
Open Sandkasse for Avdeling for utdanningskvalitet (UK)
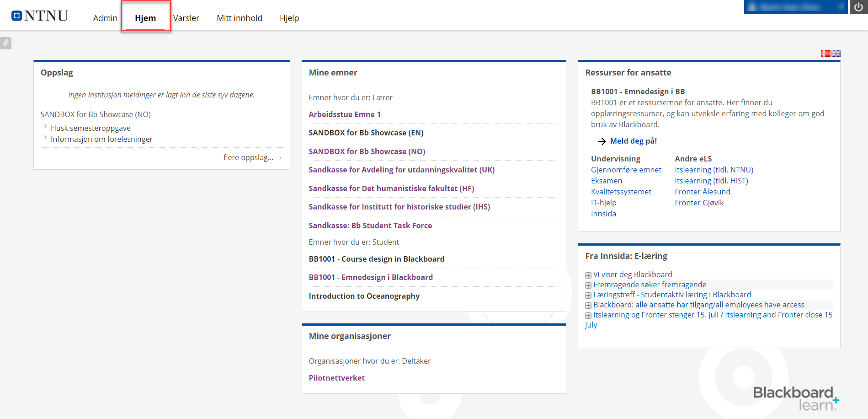pos(402,170)
